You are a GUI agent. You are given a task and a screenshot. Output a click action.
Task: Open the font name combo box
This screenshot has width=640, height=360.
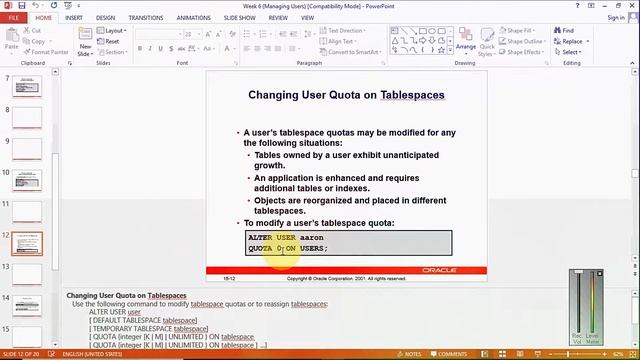[158, 34]
